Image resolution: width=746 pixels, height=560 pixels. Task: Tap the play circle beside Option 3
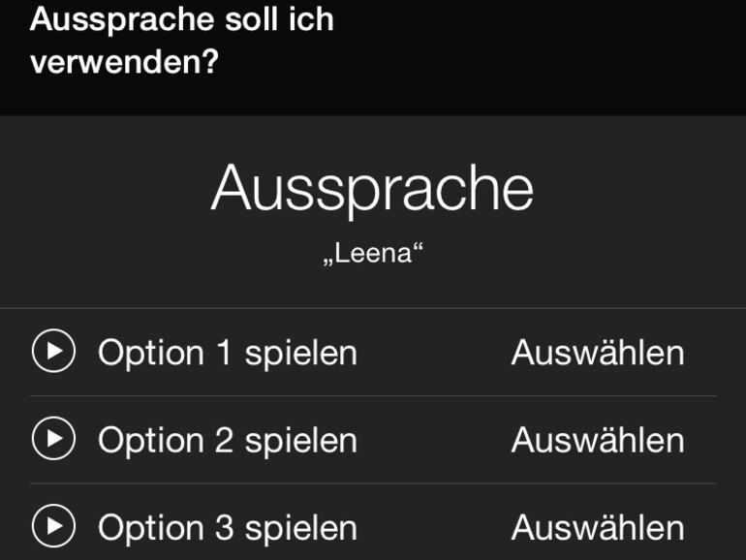53,527
